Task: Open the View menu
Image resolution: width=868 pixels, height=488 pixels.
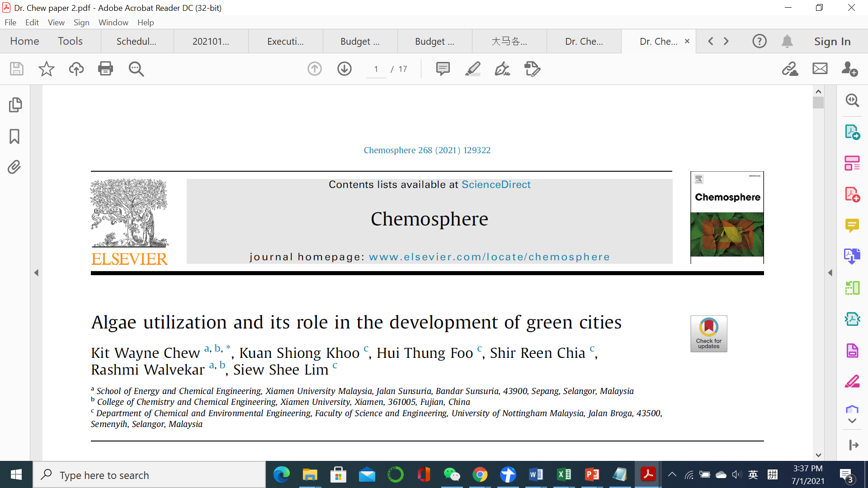Action: coord(56,22)
